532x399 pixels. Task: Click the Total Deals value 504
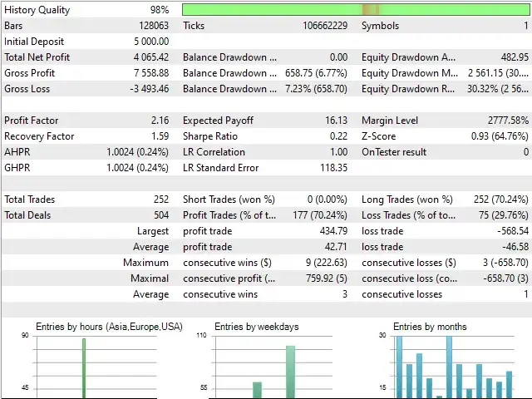point(161,215)
